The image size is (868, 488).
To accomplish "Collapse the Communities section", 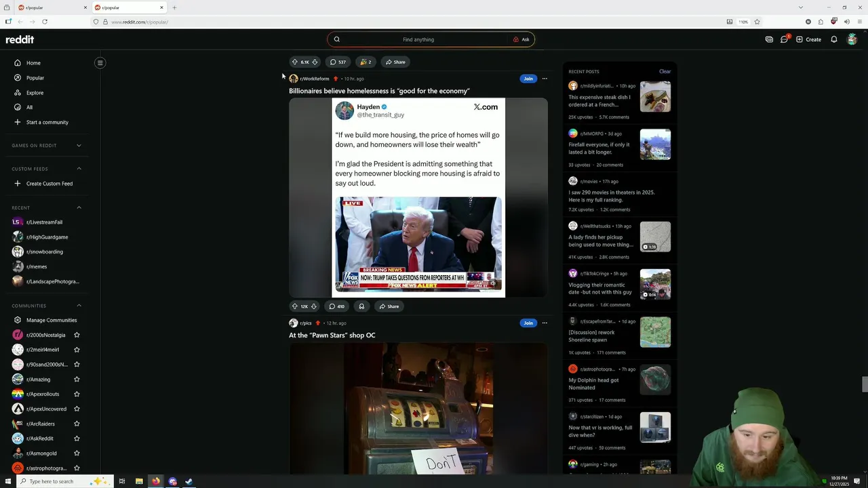I will pyautogui.click(x=79, y=306).
